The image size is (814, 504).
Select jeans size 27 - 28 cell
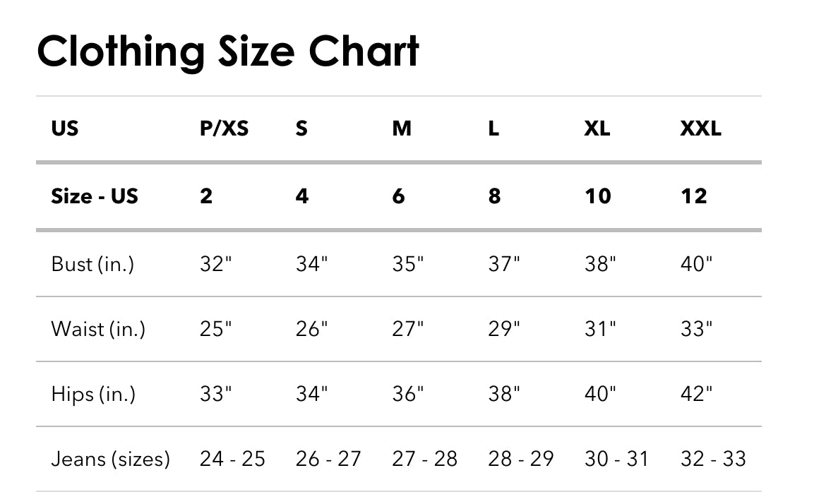425,459
